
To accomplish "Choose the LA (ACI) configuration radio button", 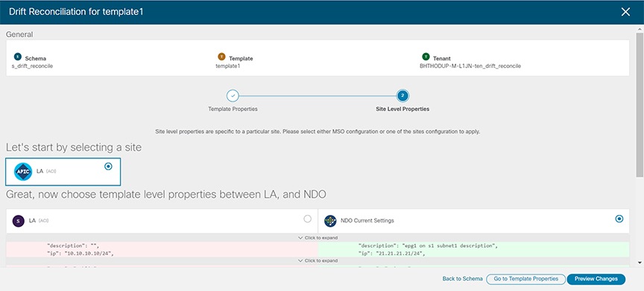I will click(307, 219).
